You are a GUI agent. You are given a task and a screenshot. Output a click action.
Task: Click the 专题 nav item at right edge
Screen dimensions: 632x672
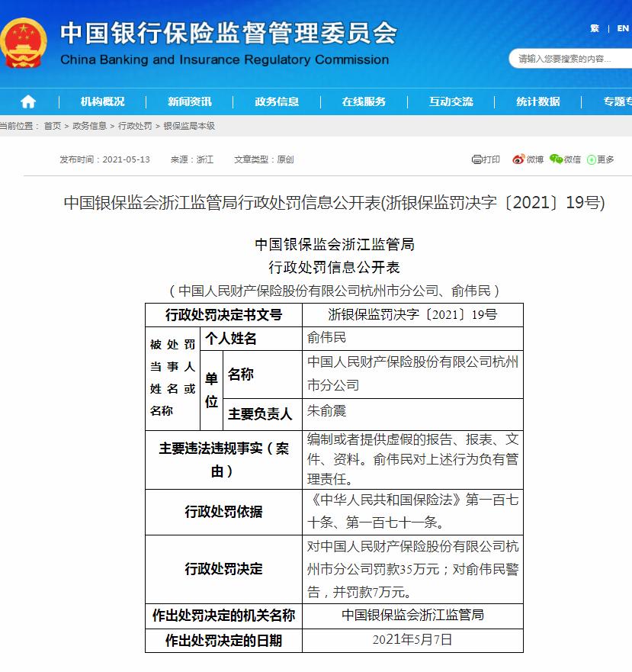tap(617, 101)
